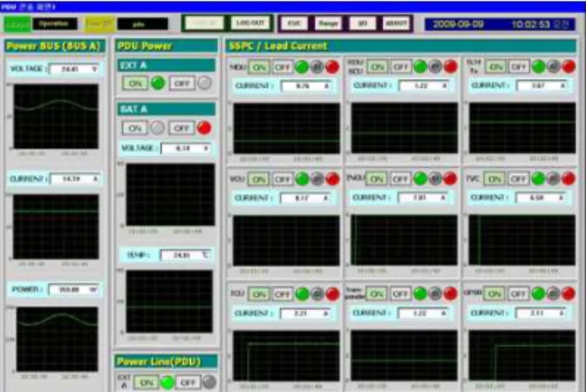Click the Range button in top toolbar
This screenshot has height=392, width=586.
(x=328, y=24)
